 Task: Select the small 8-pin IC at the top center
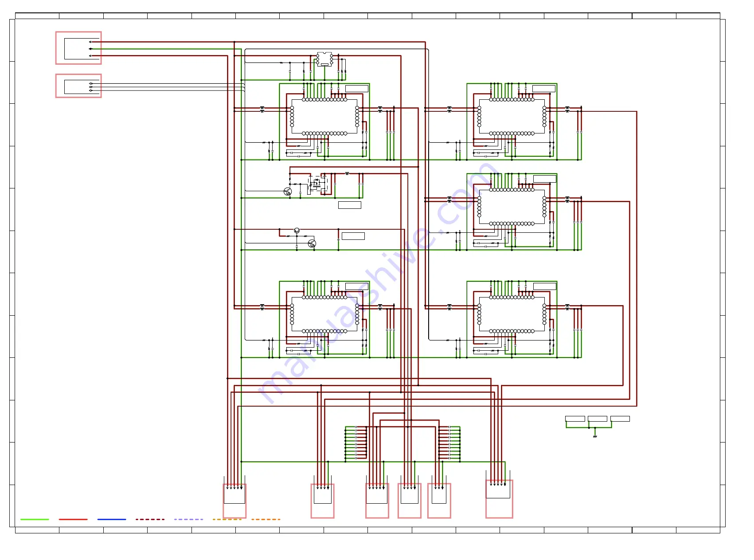[324, 59]
